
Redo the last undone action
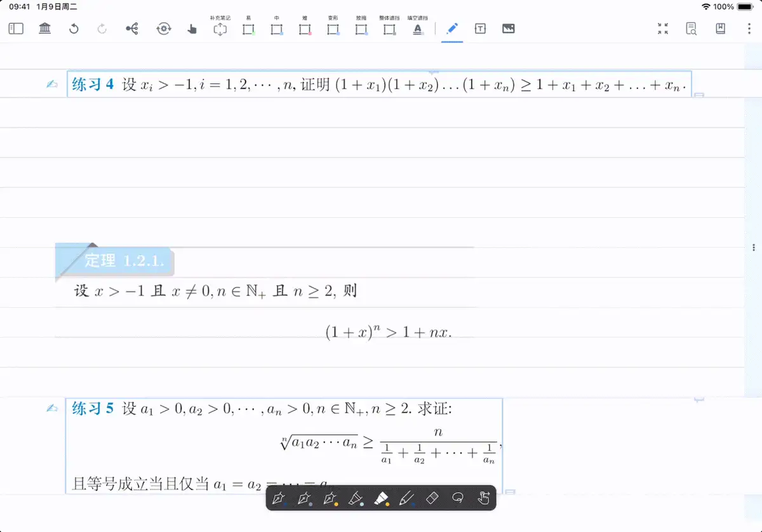tap(102, 29)
